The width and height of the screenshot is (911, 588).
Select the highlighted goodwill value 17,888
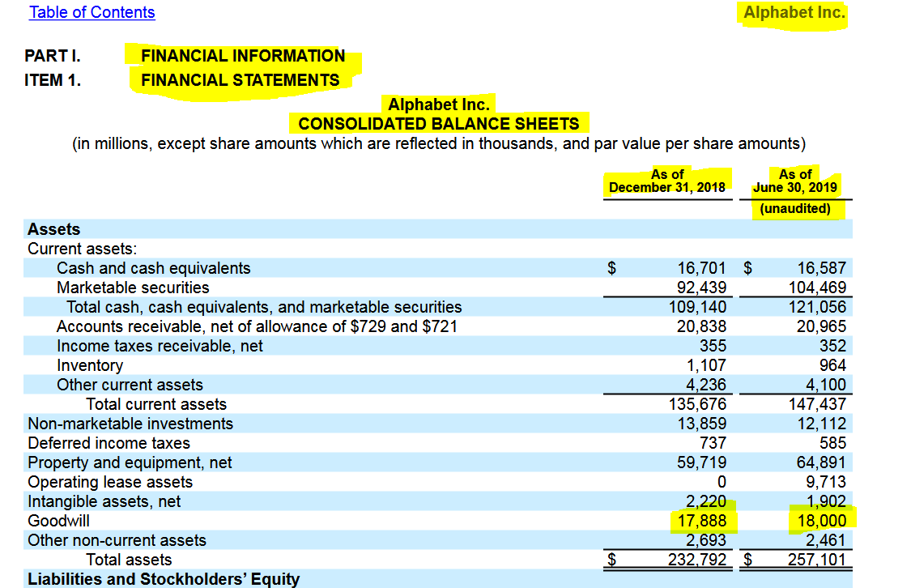[x=701, y=522]
